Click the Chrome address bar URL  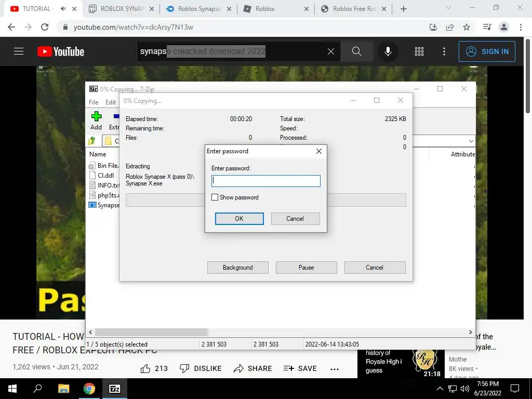pyautogui.click(x=134, y=27)
